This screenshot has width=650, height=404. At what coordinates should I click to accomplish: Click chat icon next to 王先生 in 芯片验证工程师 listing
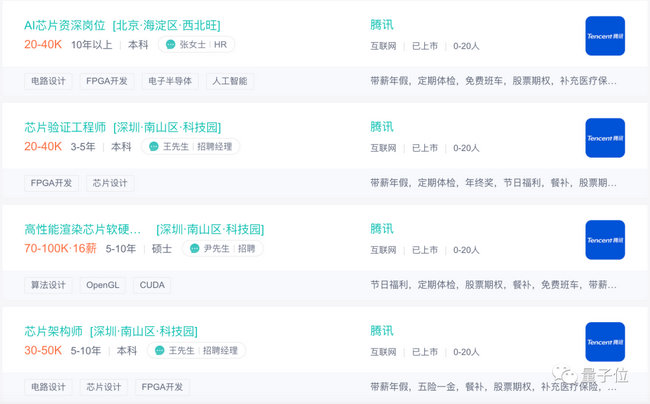pos(154,146)
